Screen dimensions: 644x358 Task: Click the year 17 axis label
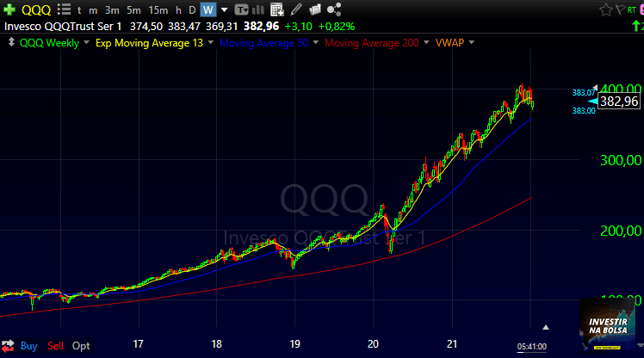pyautogui.click(x=138, y=344)
